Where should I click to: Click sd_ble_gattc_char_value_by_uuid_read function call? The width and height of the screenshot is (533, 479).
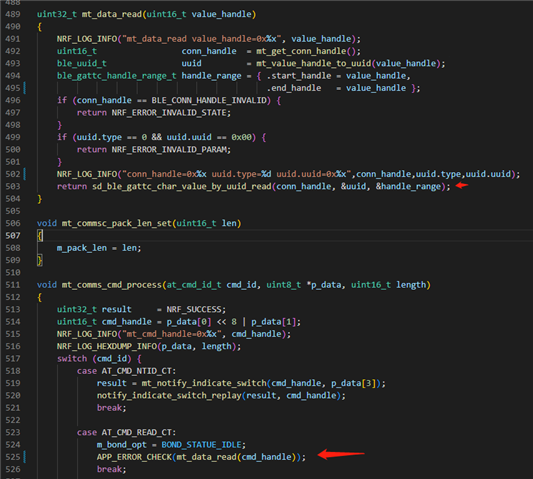tap(182, 186)
